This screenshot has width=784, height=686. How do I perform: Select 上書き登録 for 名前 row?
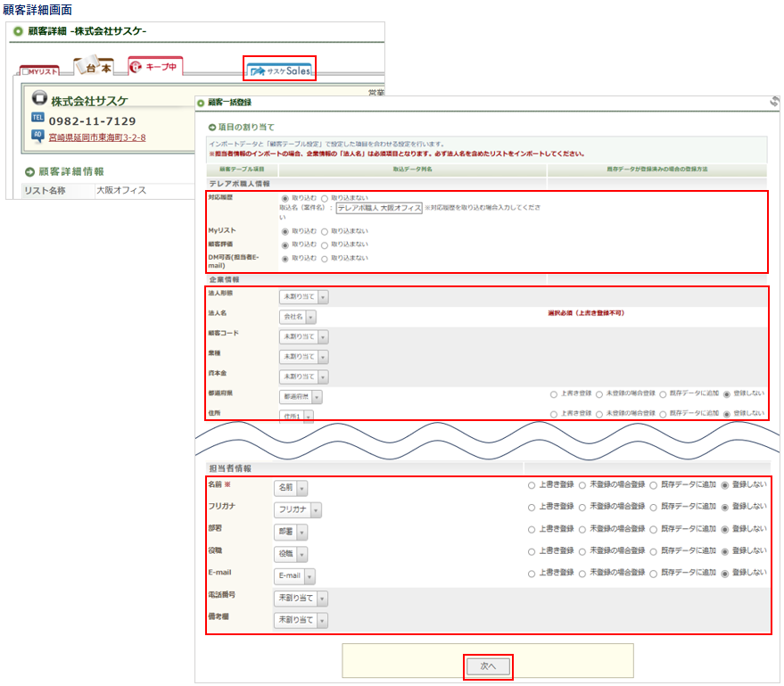(x=532, y=485)
